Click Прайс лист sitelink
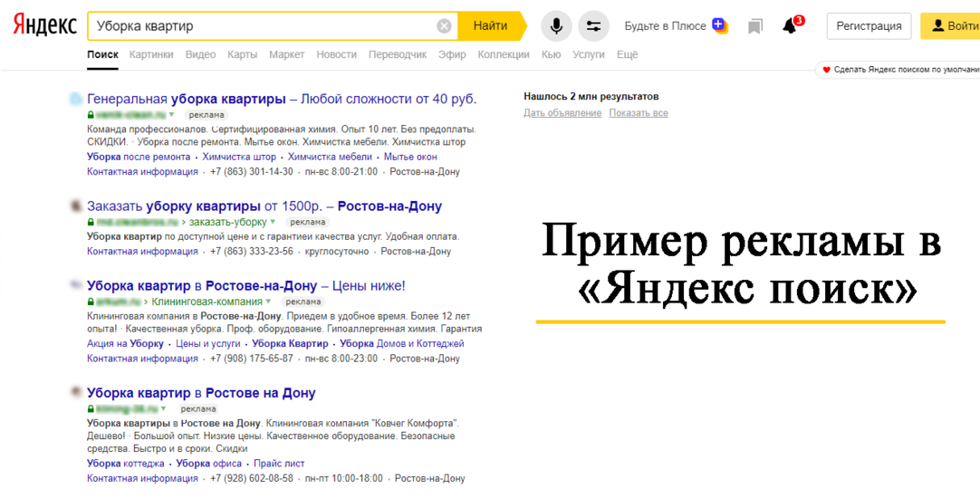The image size is (980, 498). [279, 464]
